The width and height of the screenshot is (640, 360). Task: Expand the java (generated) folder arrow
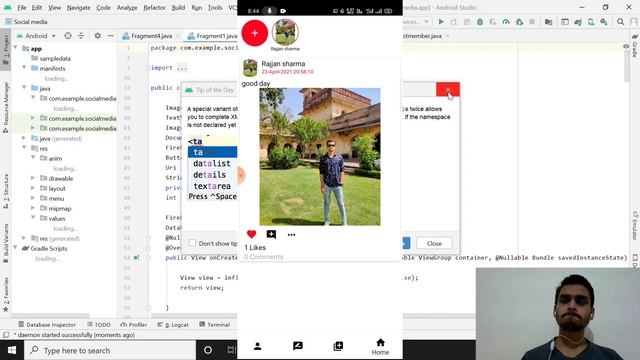point(24,138)
